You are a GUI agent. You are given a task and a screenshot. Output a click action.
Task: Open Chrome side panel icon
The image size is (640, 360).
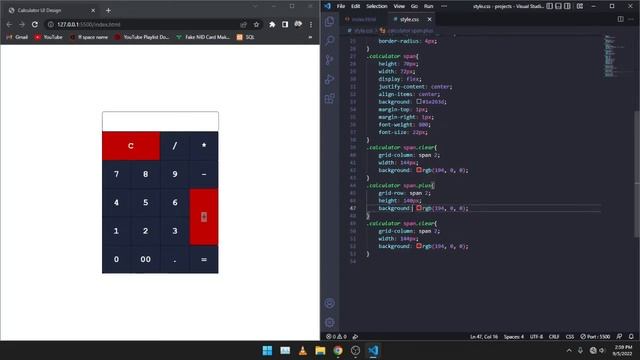(x=285, y=24)
